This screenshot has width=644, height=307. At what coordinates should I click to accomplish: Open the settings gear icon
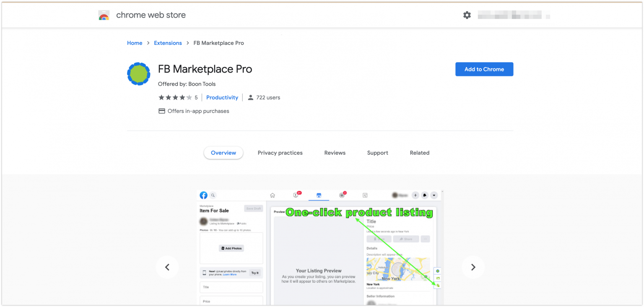pyautogui.click(x=467, y=15)
